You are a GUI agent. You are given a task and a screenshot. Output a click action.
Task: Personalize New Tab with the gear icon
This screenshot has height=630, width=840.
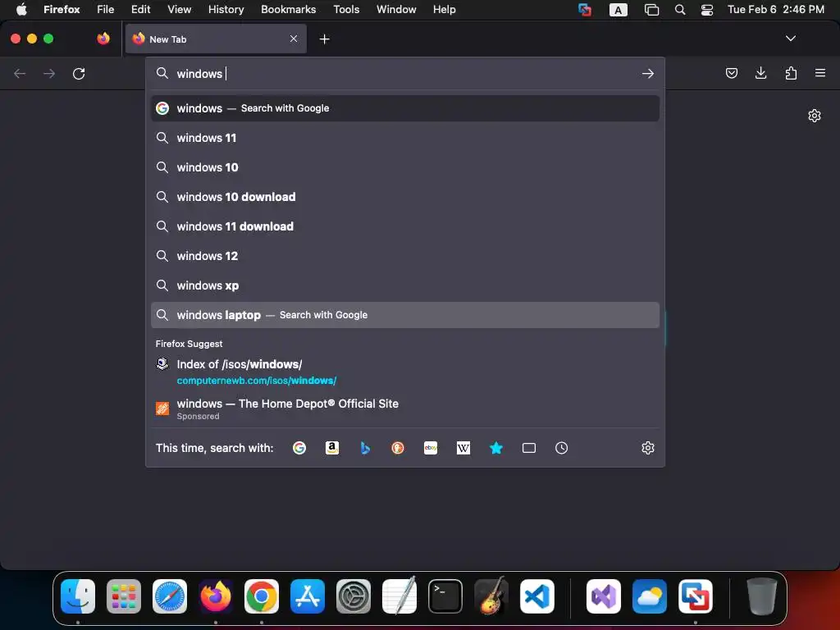tap(815, 116)
